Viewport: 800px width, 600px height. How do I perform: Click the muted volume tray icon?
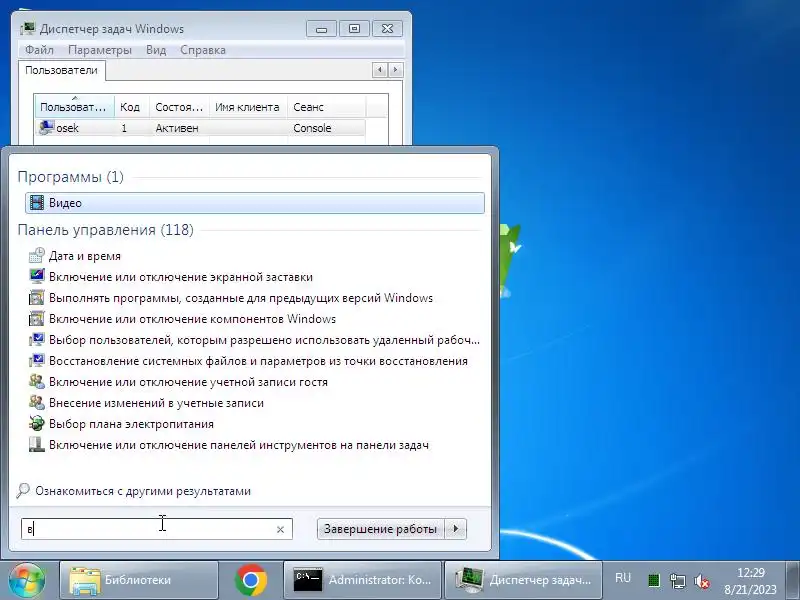click(702, 581)
